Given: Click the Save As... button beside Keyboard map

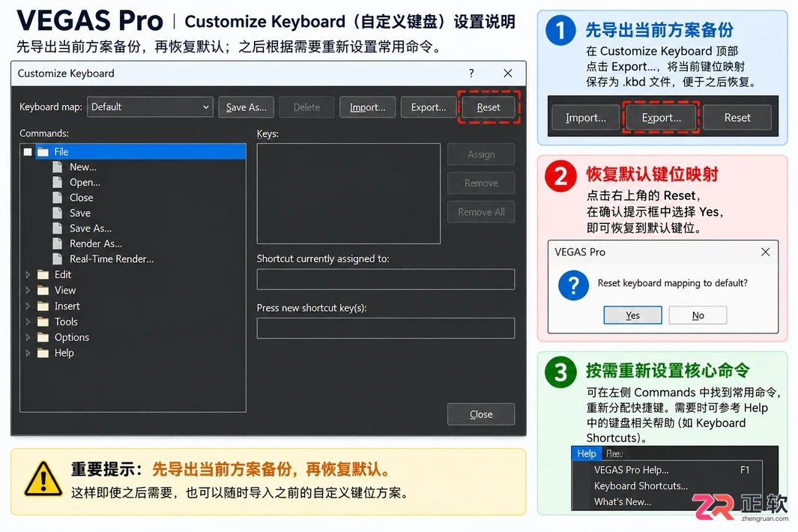Looking at the screenshot, I should 246,107.
